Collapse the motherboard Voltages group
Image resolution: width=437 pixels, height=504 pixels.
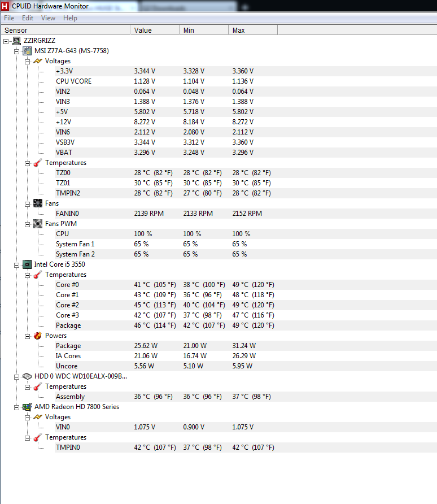click(27, 62)
